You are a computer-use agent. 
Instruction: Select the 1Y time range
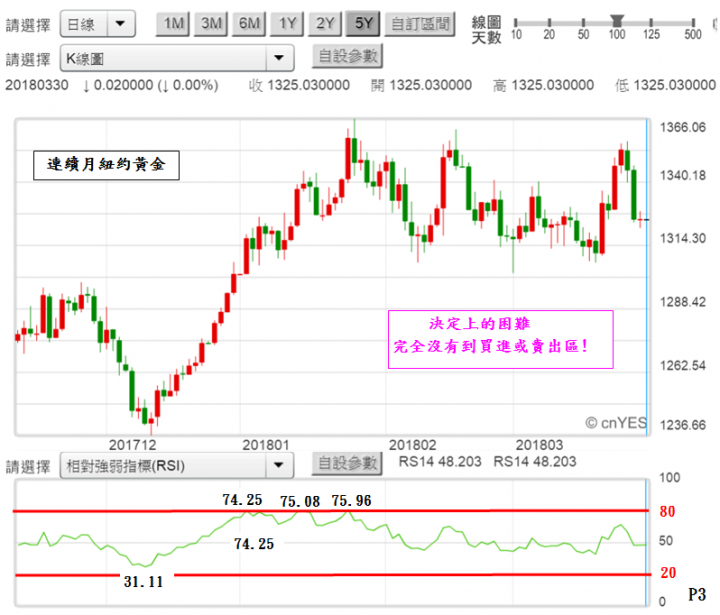[x=287, y=23]
